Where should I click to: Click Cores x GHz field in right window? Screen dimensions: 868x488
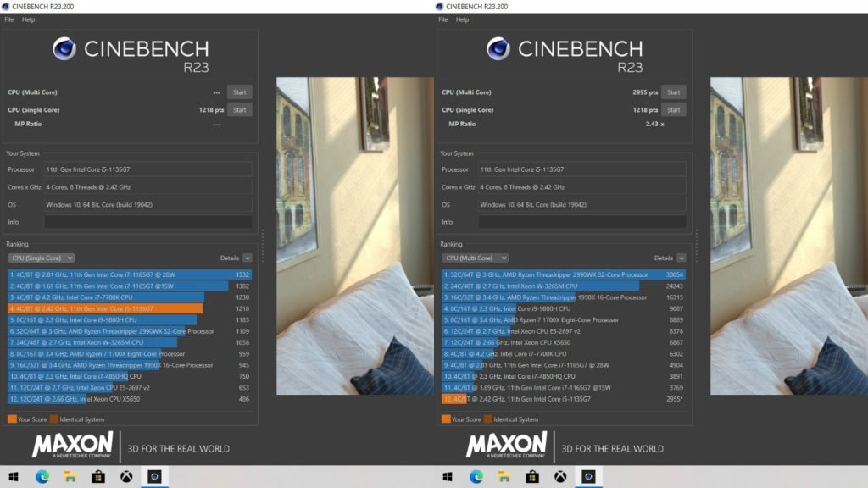(x=582, y=187)
